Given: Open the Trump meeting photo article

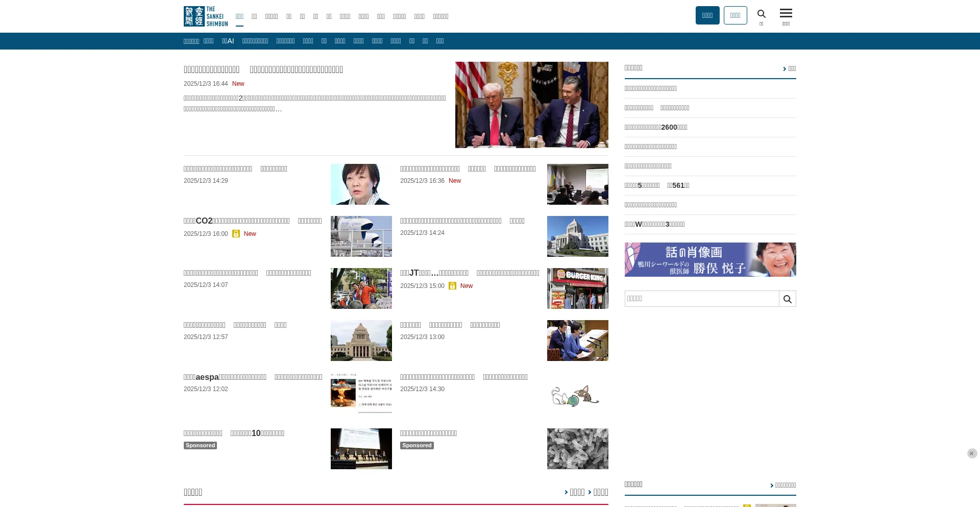Looking at the screenshot, I should [x=531, y=105].
